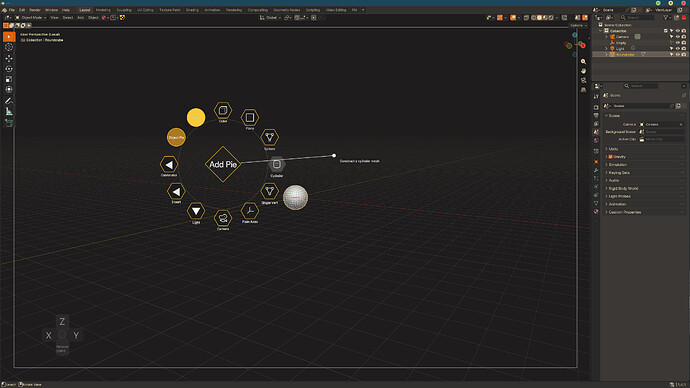Click the bright yellow circle pie item
Viewport: 690px width, 388px height.
(x=196, y=117)
